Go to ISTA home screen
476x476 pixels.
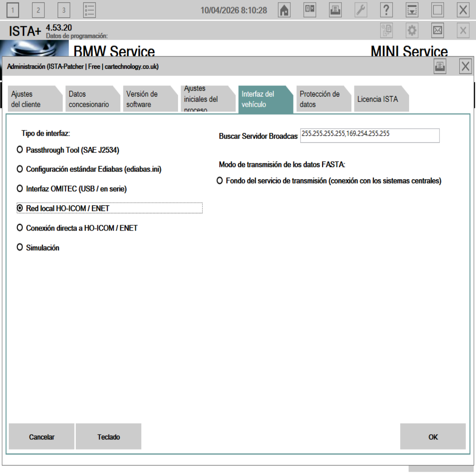pyautogui.click(x=284, y=10)
